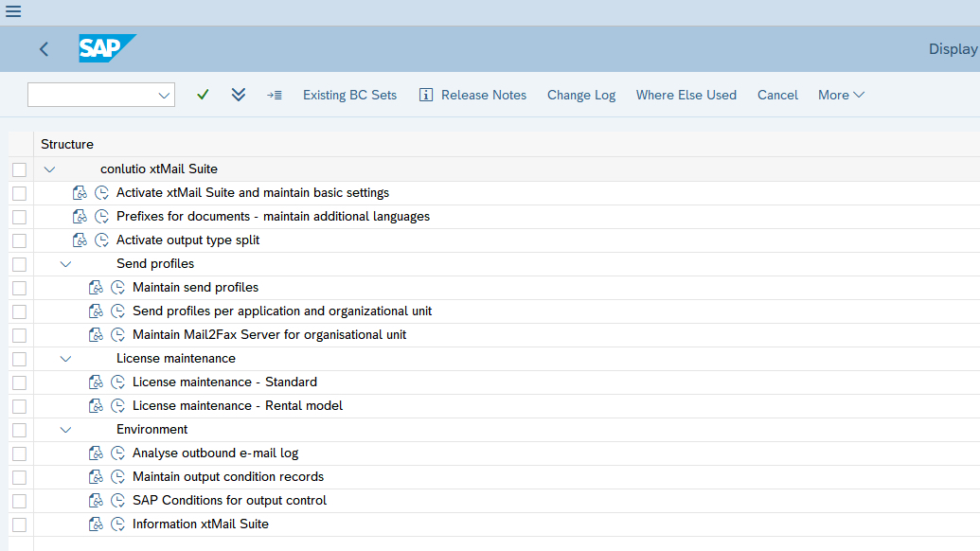Tick checkbox for Activate output type split
Image resolution: width=980 pixels, height=551 pixels.
tap(19, 240)
